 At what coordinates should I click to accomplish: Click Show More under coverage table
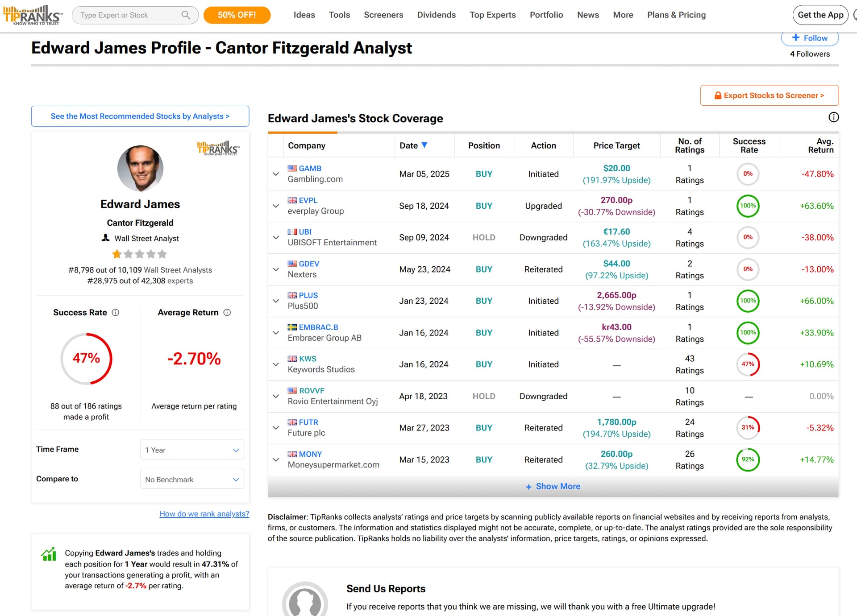click(553, 486)
